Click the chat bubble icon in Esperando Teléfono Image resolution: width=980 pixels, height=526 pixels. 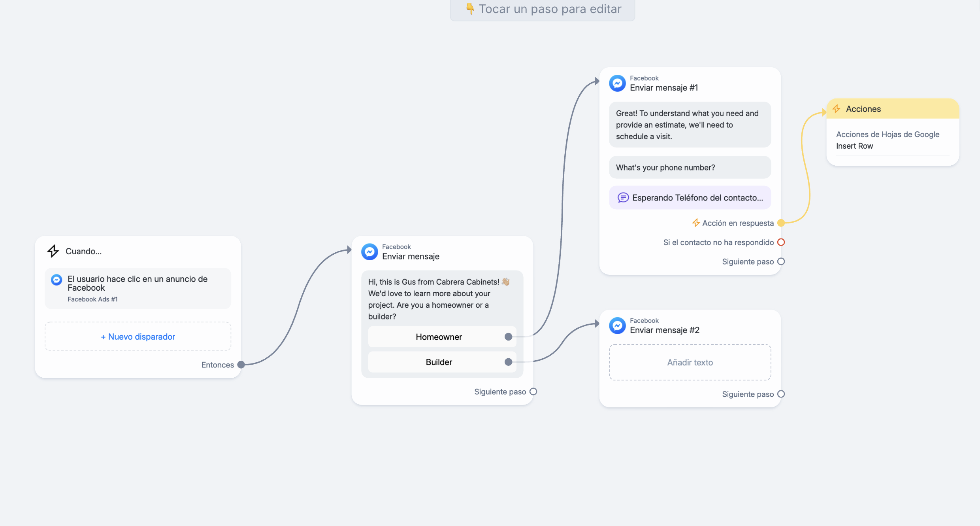(x=623, y=198)
